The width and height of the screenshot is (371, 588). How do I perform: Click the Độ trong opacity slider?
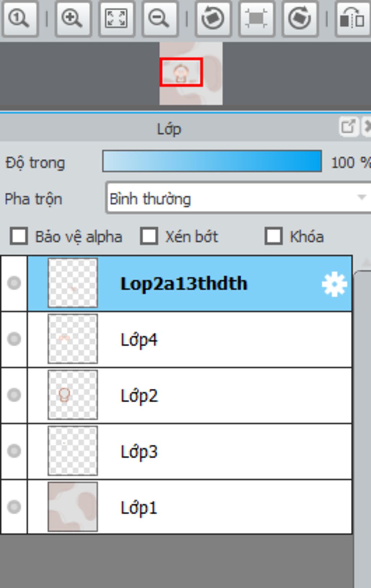(x=212, y=161)
